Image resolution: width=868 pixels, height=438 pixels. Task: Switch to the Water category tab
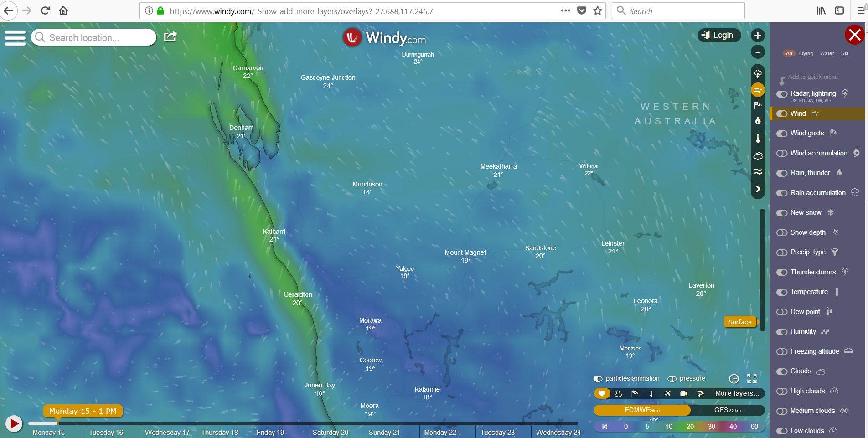tap(827, 53)
